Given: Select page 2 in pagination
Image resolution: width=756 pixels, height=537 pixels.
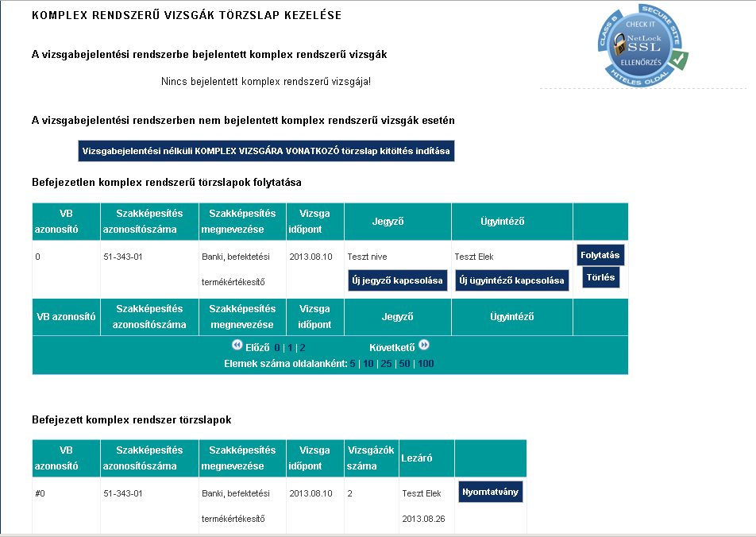Looking at the screenshot, I should click(x=303, y=347).
